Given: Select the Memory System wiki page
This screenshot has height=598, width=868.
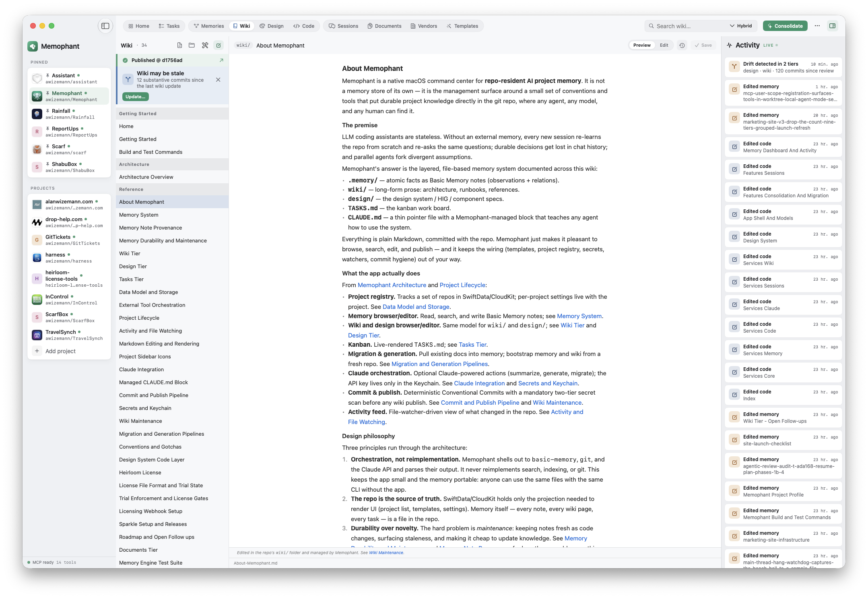Looking at the screenshot, I should [x=172, y=215].
